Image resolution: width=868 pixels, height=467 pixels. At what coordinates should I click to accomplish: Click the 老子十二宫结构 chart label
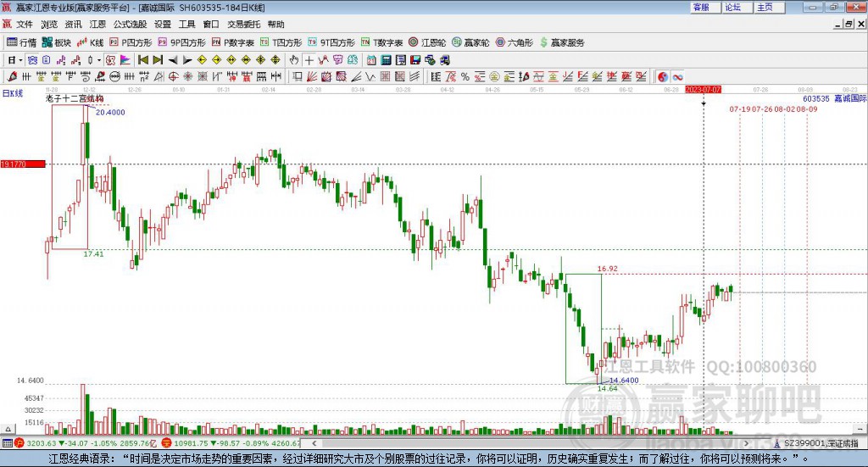(x=75, y=98)
